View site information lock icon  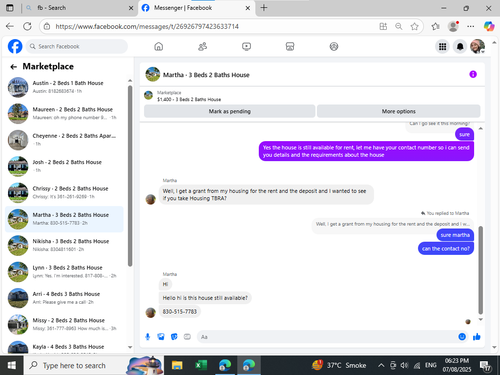click(47, 26)
